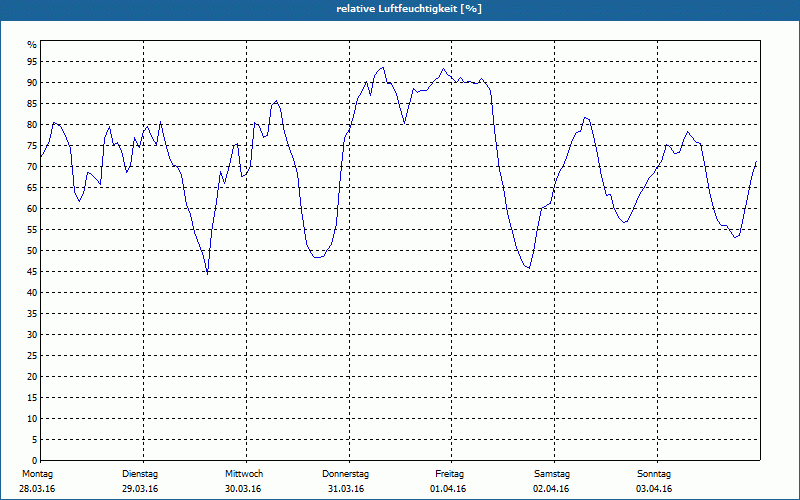800x500 pixels.
Task: Click the date '03.04.16'
Action: (654, 489)
